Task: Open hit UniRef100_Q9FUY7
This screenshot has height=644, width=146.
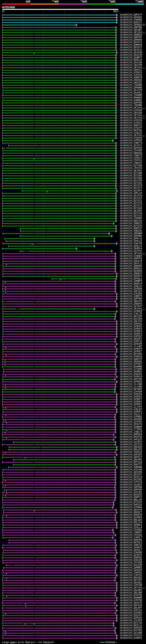Action: pyautogui.click(x=131, y=15)
